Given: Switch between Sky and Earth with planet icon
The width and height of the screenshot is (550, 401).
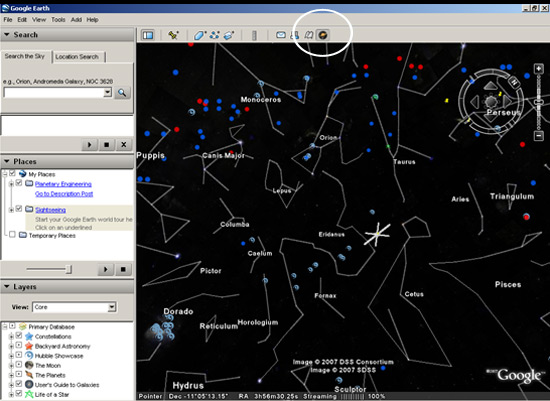Looking at the screenshot, I should pos(323,35).
